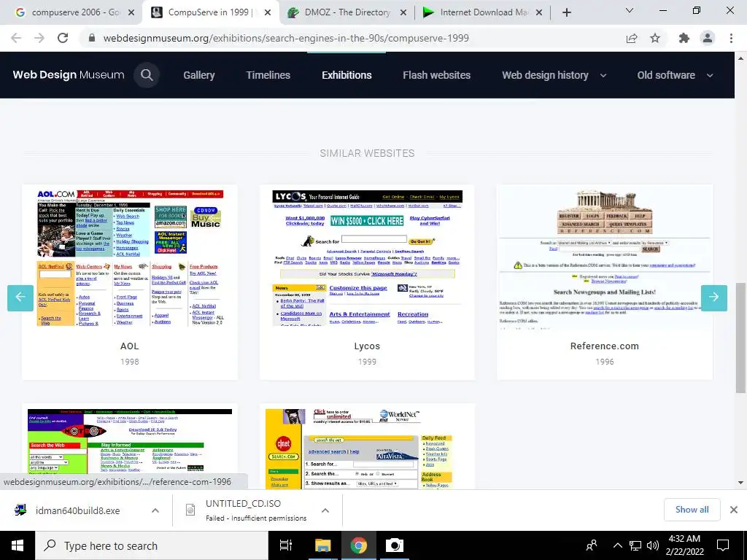Click the Chrome icon on the taskbar
Image resolution: width=747 pixels, height=560 pixels.
[x=359, y=545]
